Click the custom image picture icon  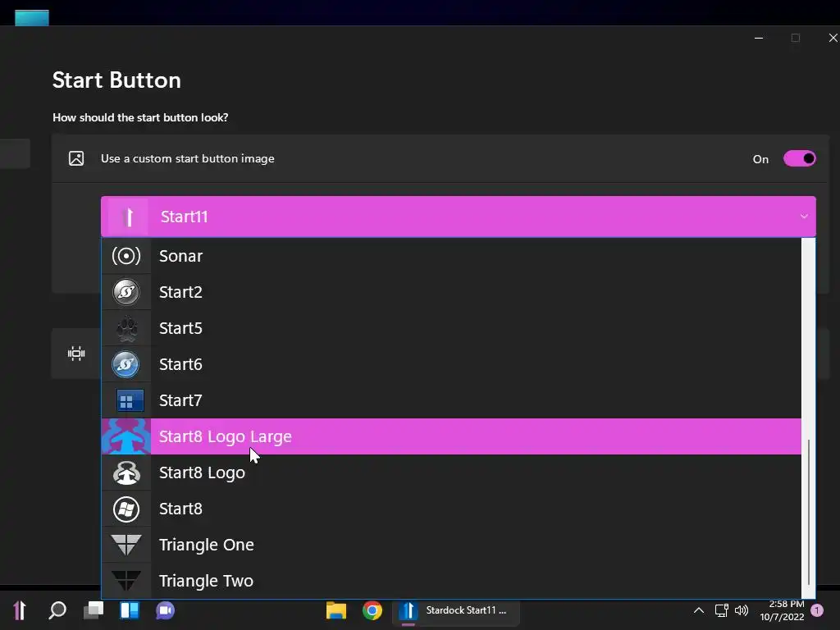point(76,158)
